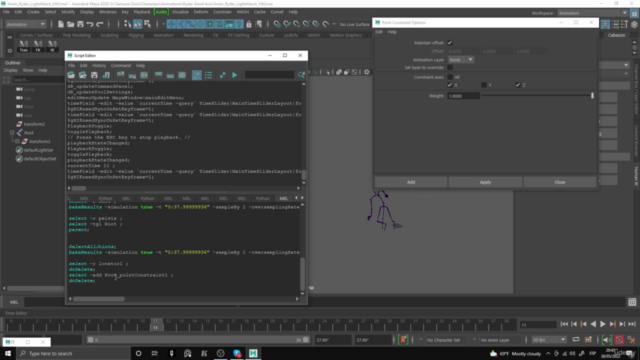Click search magnifier in Script Editor

(x=301, y=75)
